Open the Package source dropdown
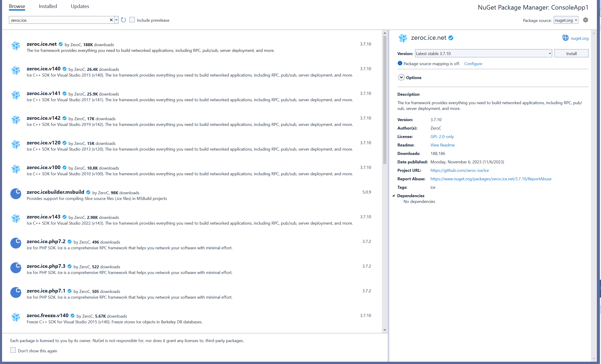This screenshot has height=364, width=601. [x=566, y=20]
